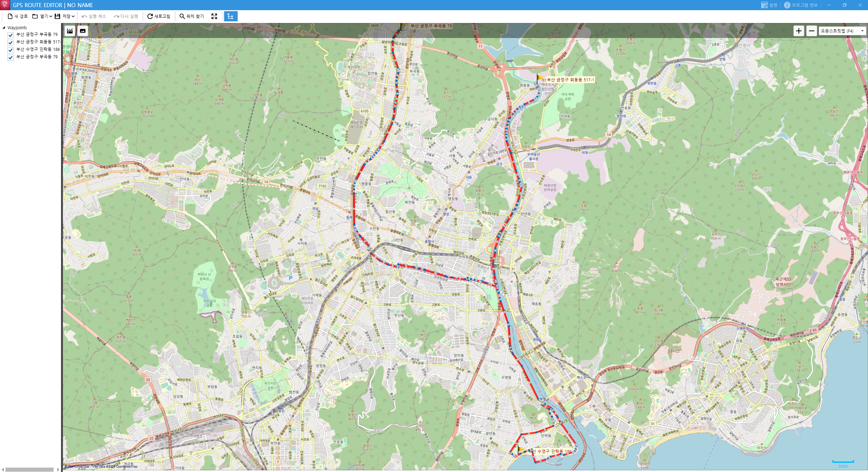Zoom in the map with plus button
Image resolution: width=868 pixels, height=472 pixels.
point(799,31)
